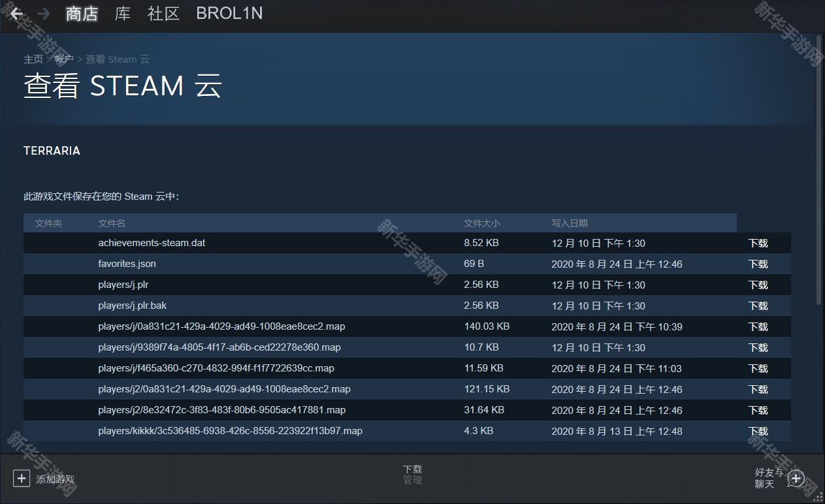Click the back arrow navigation icon
The height and width of the screenshot is (504, 825).
16,14
